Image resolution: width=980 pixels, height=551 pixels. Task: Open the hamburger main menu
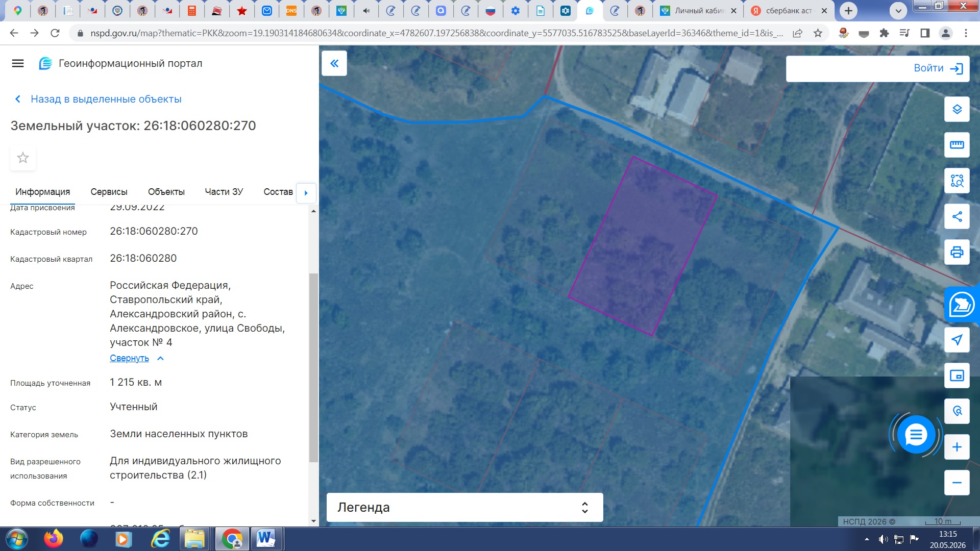point(18,63)
